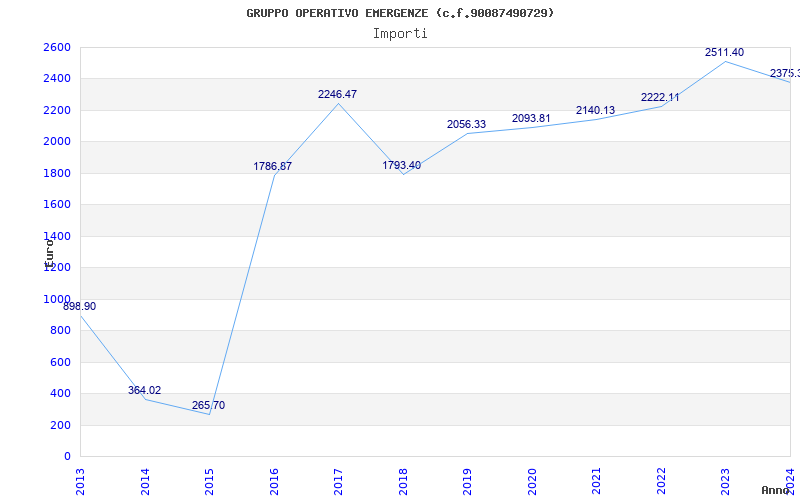Click the x-axis year 2021
Viewport: 800px width, 500px height.
[596, 482]
